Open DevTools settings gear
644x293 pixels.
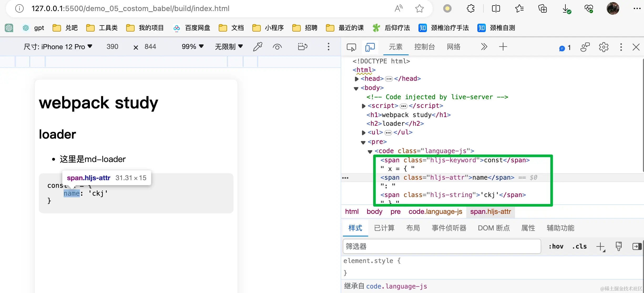604,47
